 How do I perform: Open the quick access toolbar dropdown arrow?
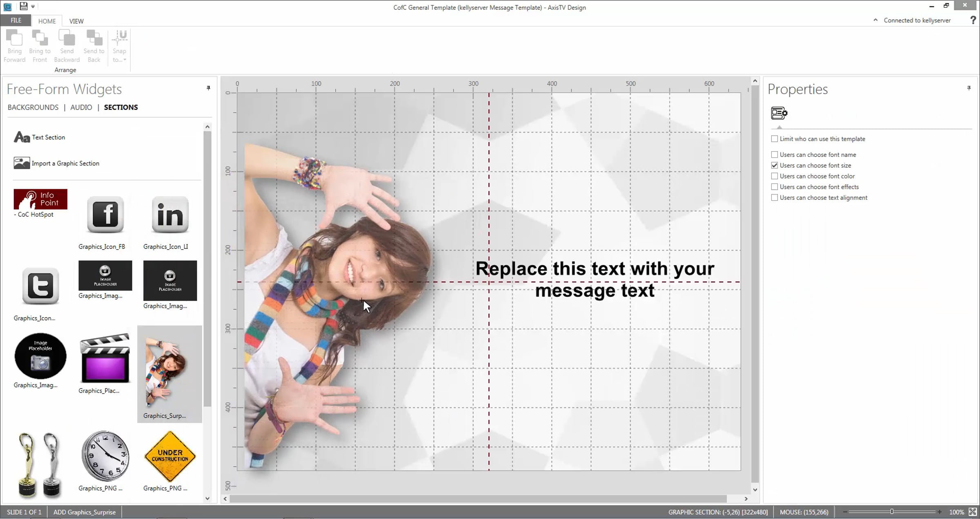tap(33, 7)
